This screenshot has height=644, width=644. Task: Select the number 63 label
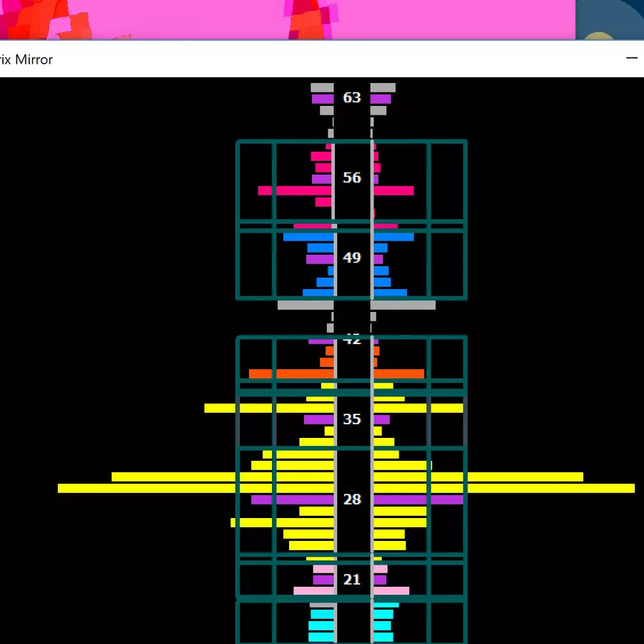(352, 97)
